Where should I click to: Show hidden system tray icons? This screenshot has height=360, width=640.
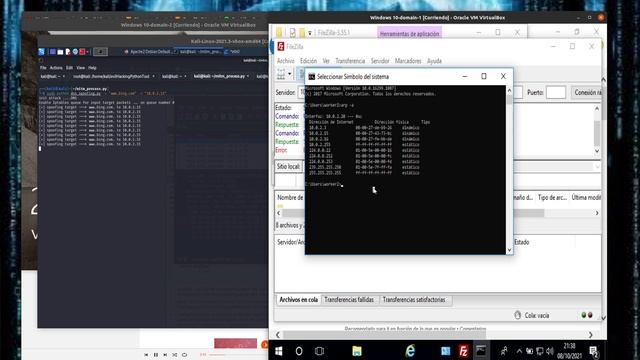coord(519,351)
